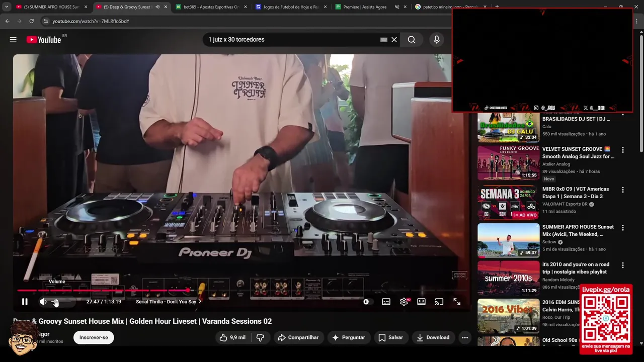Unmute the Premiere tab audio icon

click(397, 7)
